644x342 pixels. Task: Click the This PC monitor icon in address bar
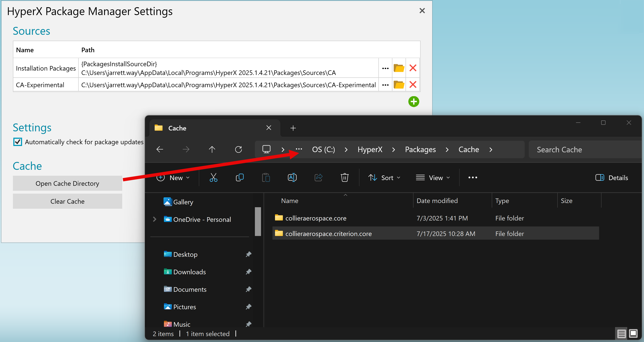click(266, 149)
